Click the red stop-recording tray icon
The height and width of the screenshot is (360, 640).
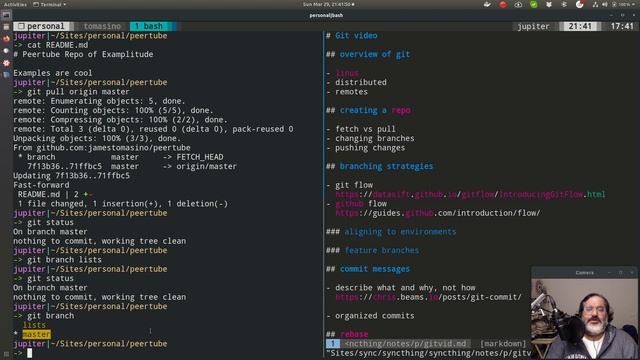point(503,4)
